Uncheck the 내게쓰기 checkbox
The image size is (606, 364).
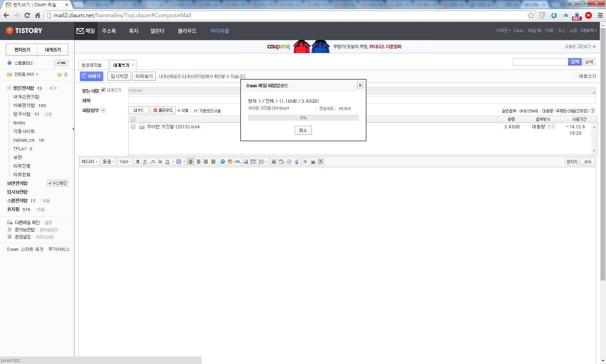point(103,90)
